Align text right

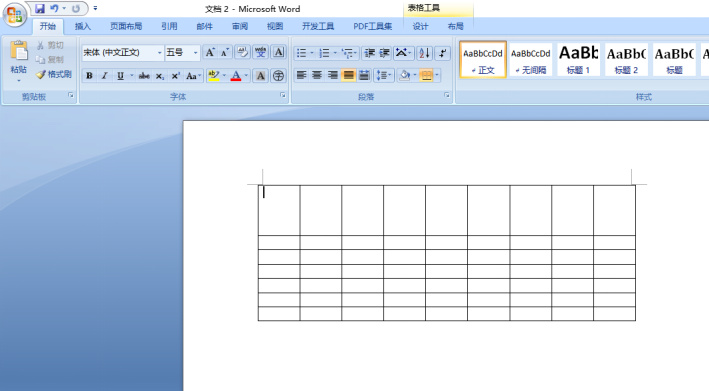pos(333,75)
